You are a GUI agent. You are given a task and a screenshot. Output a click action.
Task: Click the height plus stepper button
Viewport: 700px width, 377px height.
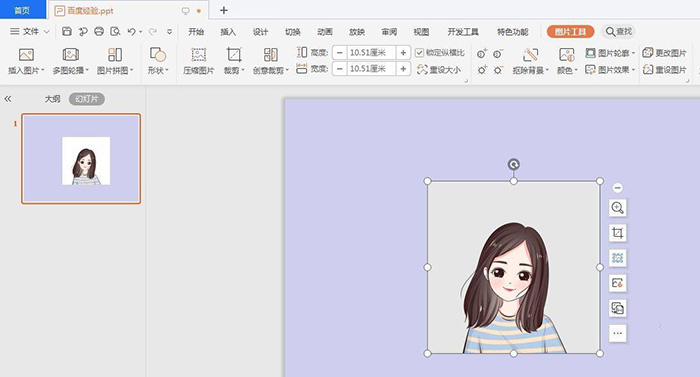[403, 53]
